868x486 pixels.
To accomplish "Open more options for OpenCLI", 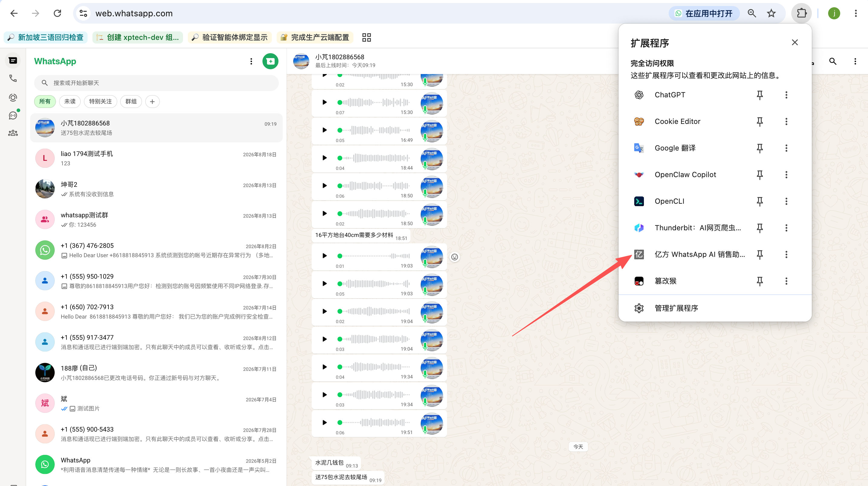I will (786, 201).
